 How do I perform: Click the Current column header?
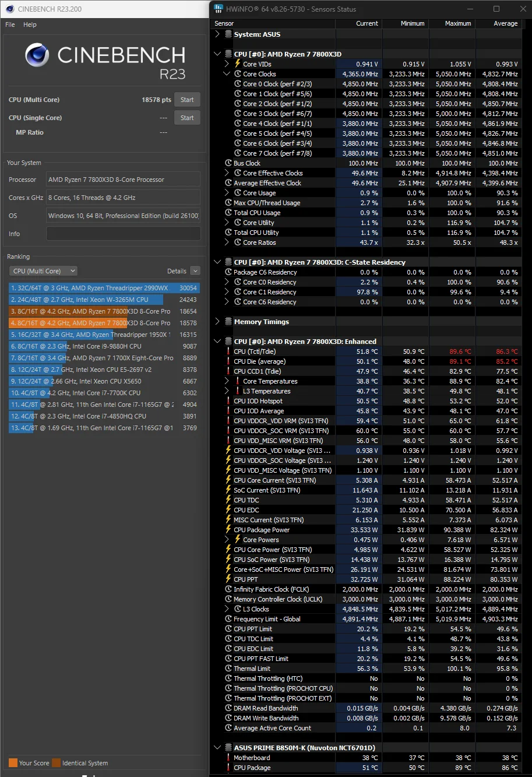(x=358, y=23)
